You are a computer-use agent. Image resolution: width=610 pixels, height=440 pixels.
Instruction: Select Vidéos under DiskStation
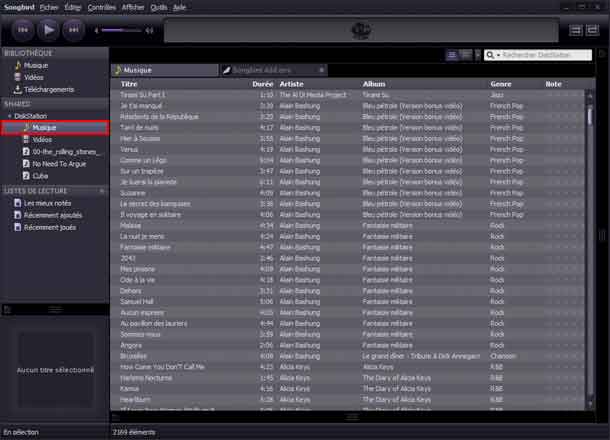(42, 140)
